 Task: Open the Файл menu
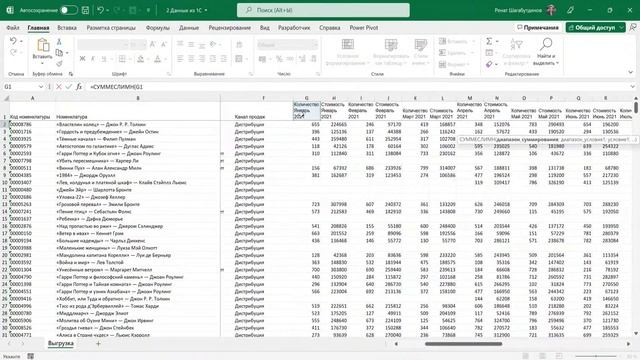[x=13, y=28]
